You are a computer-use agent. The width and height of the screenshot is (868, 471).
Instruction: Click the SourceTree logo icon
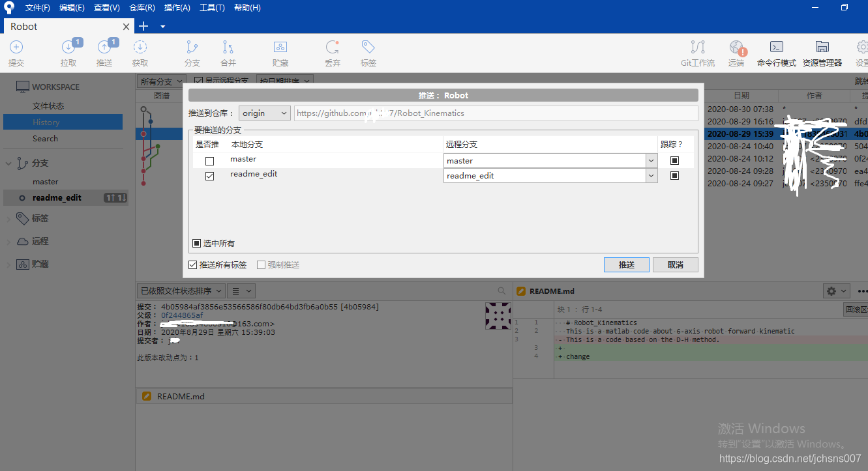[x=9, y=8]
